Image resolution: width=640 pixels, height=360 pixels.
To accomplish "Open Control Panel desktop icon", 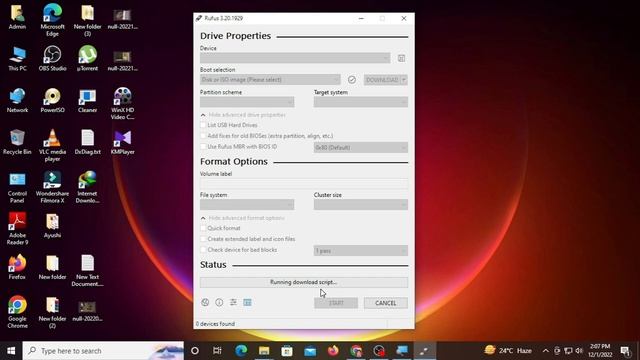I will point(17,187).
